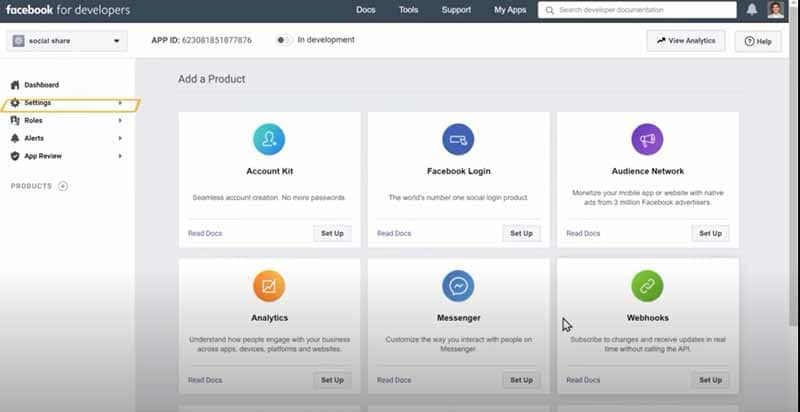The image size is (800, 412).
Task: Open App Review in sidebar
Action: (x=43, y=156)
